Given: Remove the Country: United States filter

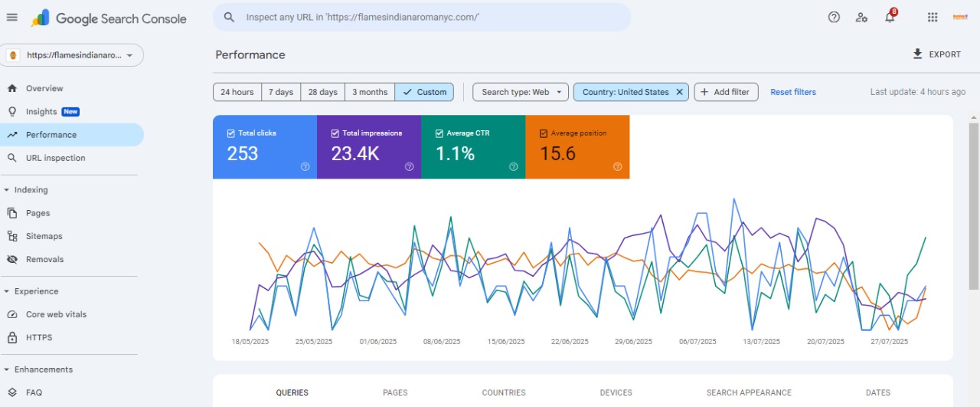Looking at the screenshot, I should pos(679,92).
